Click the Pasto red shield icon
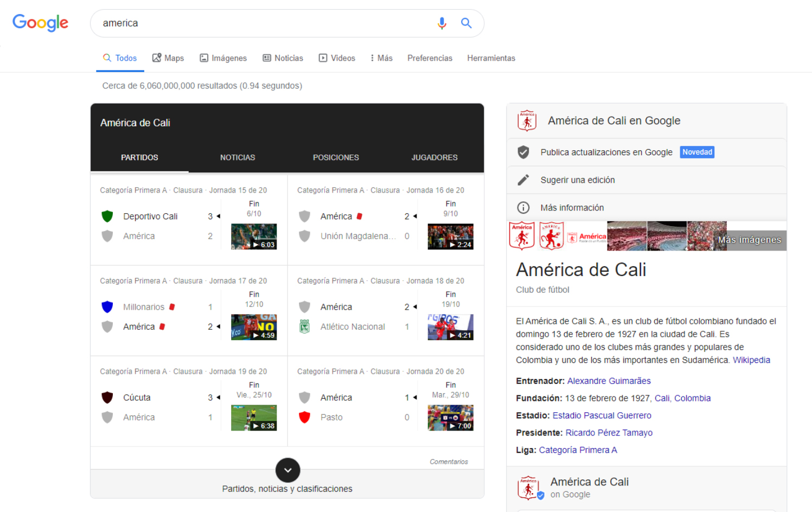812x512 pixels. 305,417
